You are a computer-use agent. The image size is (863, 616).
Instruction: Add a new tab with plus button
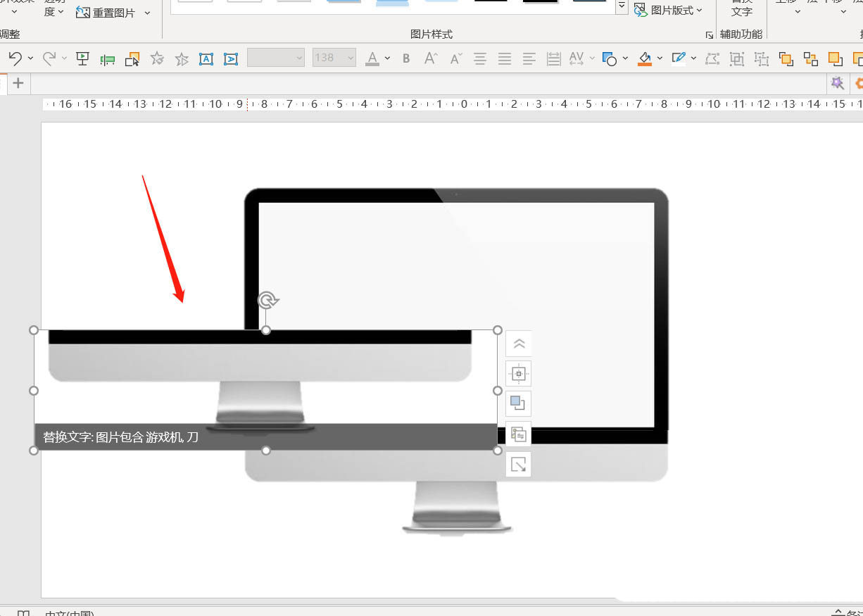pyautogui.click(x=18, y=83)
